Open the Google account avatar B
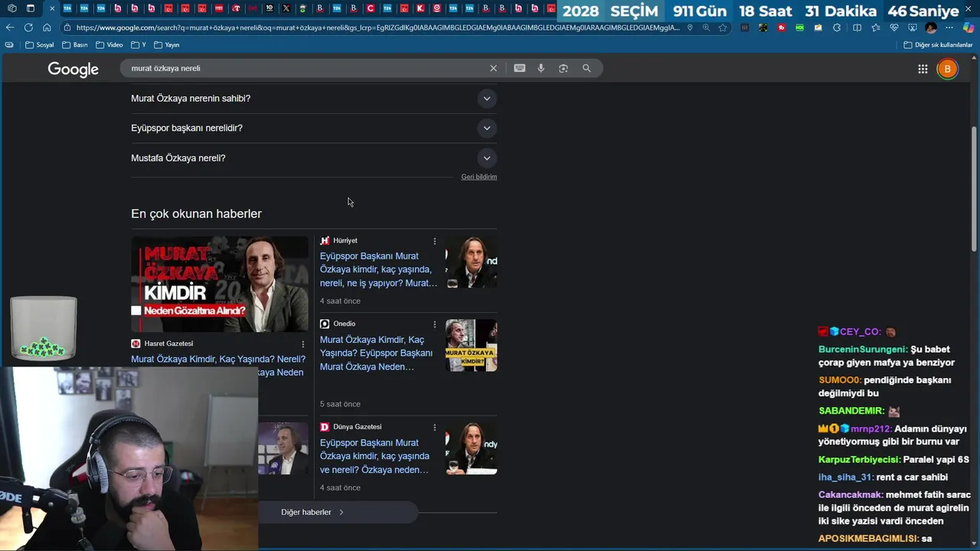 tap(947, 69)
